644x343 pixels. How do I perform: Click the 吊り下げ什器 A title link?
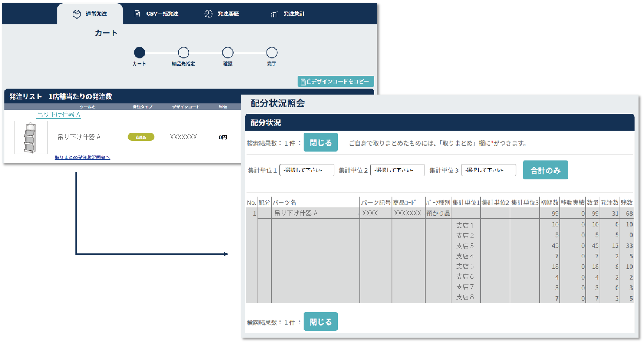(59, 115)
